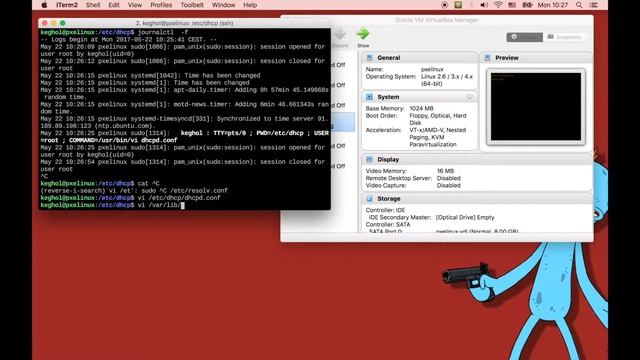640x360 pixels.
Task: Open the Edit menu
Action: [114, 5]
